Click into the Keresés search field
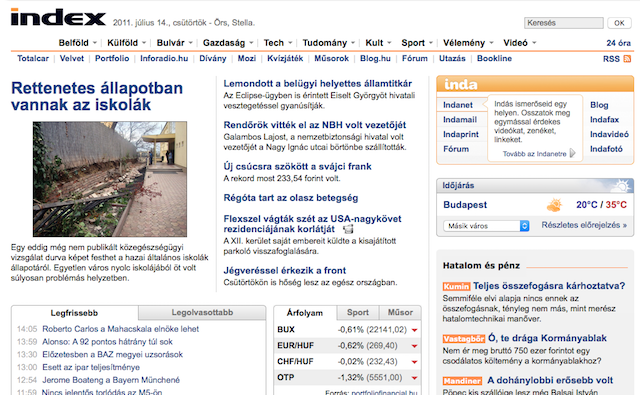Image resolution: width=640 pixels, height=395 pixels. pos(564,23)
